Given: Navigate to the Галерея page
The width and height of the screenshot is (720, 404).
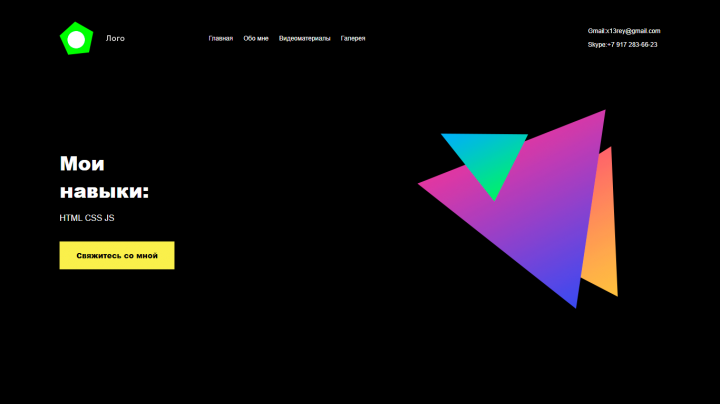Looking at the screenshot, I should 353,39.
